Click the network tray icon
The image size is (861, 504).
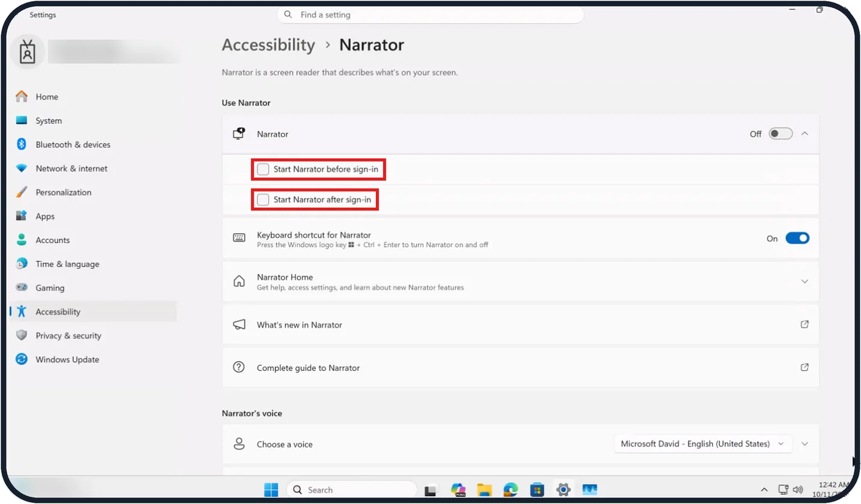[783, 490]
